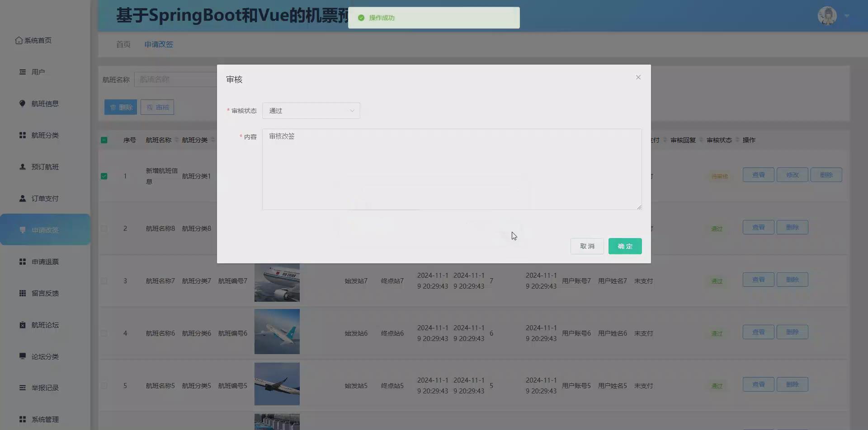The height and width of the screenshot is (430, 868).
Task: Uncheck the checkbox for row 新增航班信息
Action: click(104, 176)
